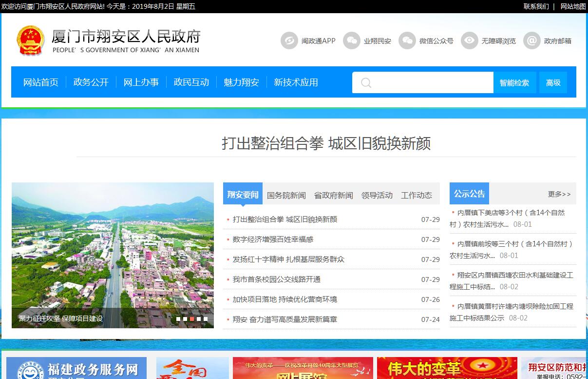Click the national emblem logo
Screen dimensions: 588x379
click(30, 40)
